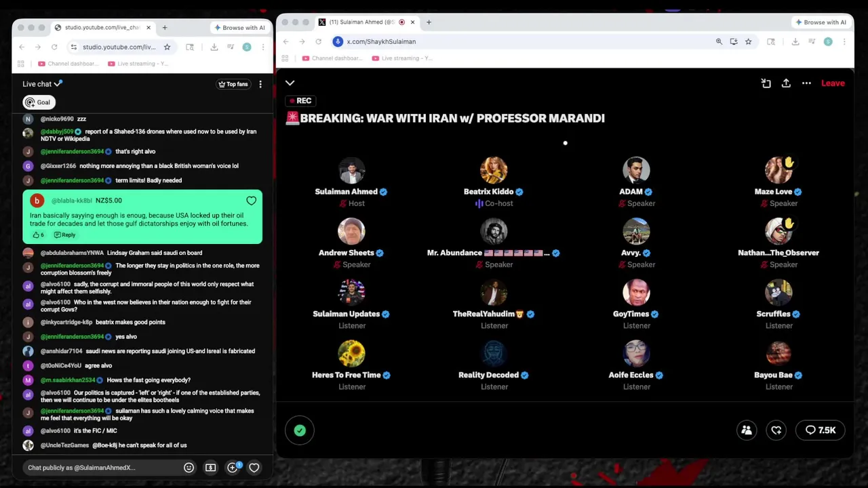The height and width of the screenshot is (488, 868).
Task: Click the Goal button in live chat
Action: pos(38,102)
